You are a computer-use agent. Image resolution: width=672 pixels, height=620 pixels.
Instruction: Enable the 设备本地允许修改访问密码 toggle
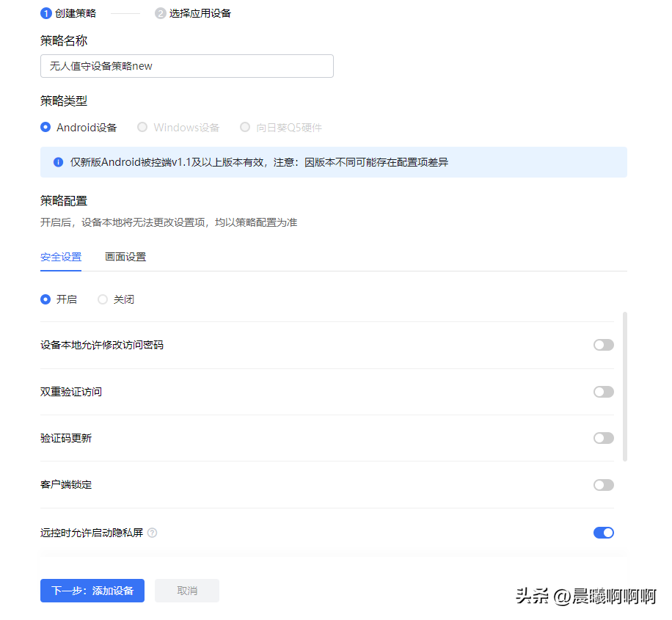(x=603, y=345)
